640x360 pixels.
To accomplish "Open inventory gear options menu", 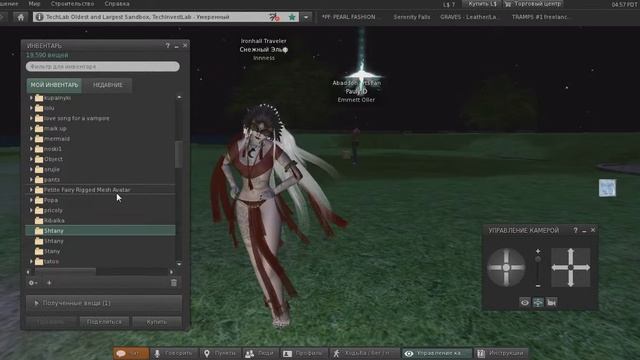I will click(x=33, y=283).
